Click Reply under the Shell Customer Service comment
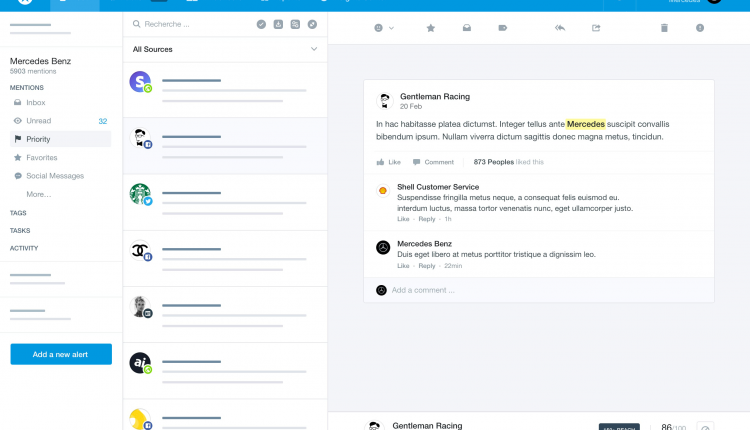Viewport: 750px width, 430px height. 427,219
